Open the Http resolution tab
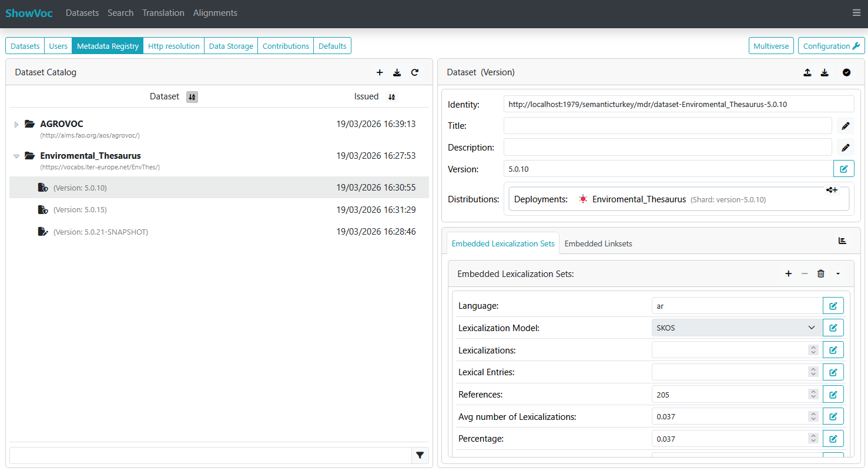The height and width of the screenshot is (474, 868). 174,46
